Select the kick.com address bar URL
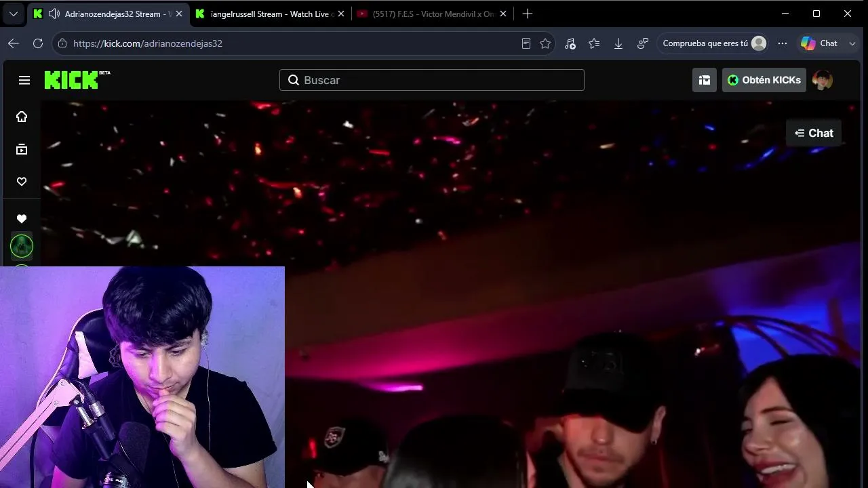The width and height of the screenshot is (868, 488). coord(148,43)
